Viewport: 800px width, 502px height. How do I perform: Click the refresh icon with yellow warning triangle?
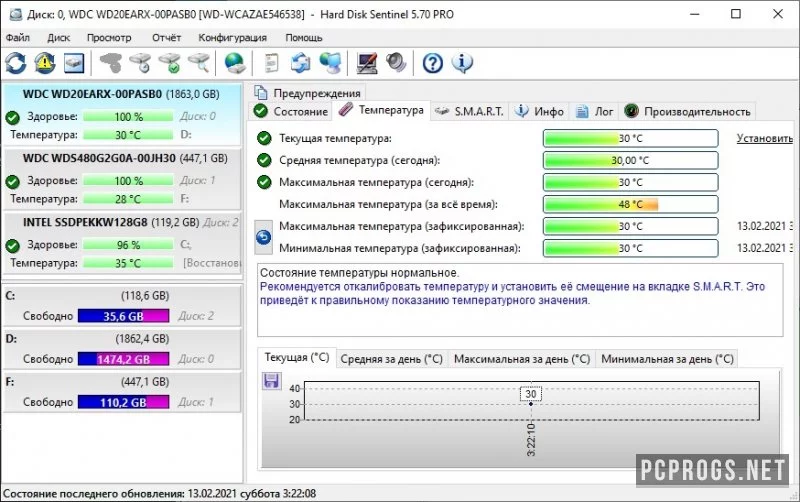tap(45, 63)
